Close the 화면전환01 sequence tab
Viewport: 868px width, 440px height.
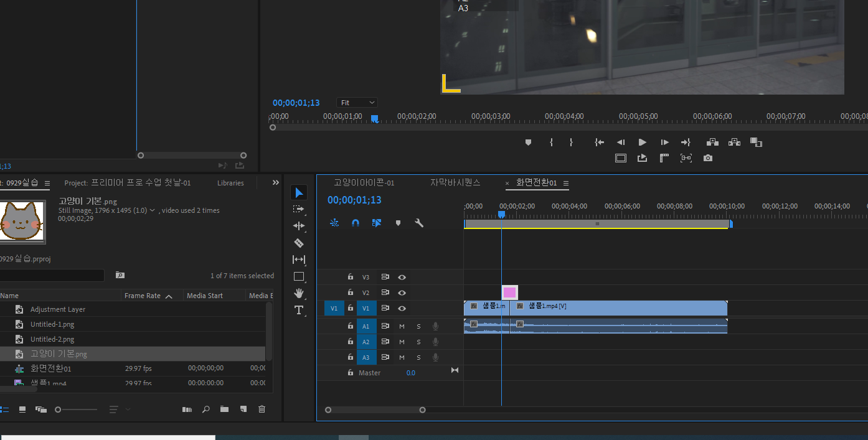pyautogui.click(x=507, y=183)
